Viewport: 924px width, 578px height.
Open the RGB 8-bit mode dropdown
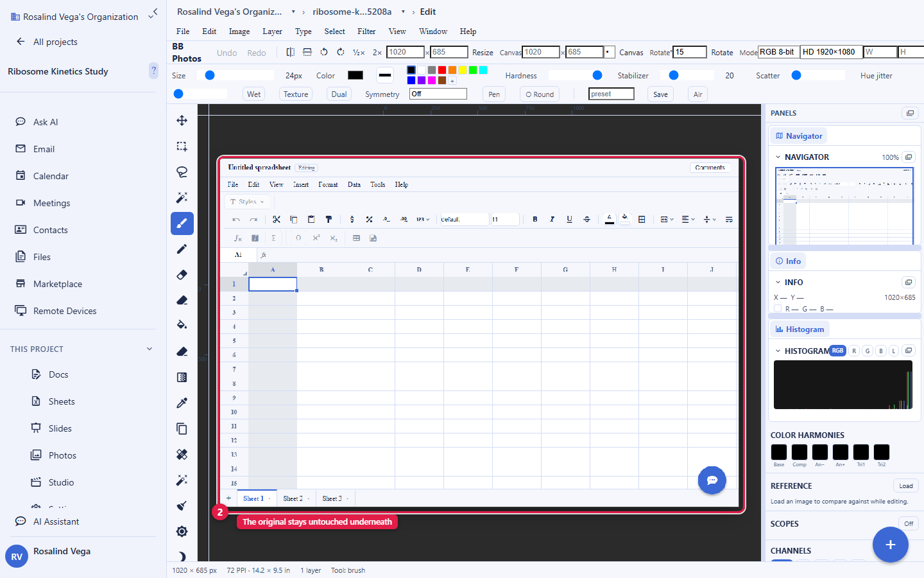tap(778, 52)
